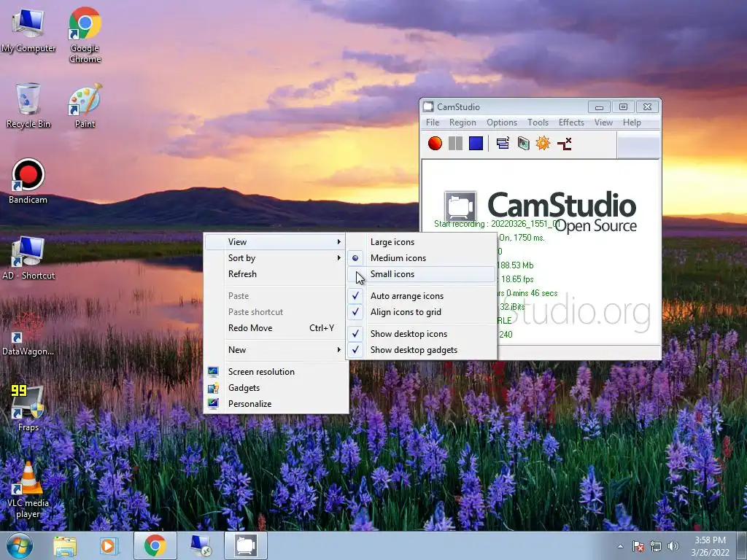This screenshot has width=747, height=560.
Task: Open Windows Explorer from the taskbar
Action: click(65, 546)
